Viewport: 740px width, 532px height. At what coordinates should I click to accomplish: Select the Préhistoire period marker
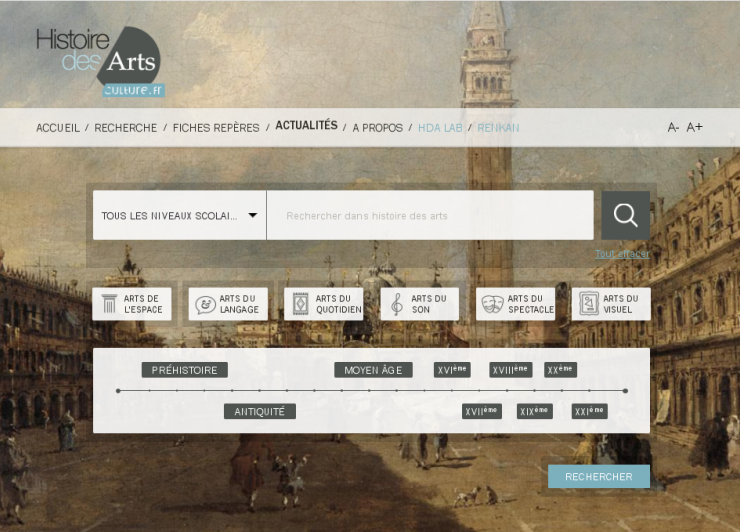185,370
